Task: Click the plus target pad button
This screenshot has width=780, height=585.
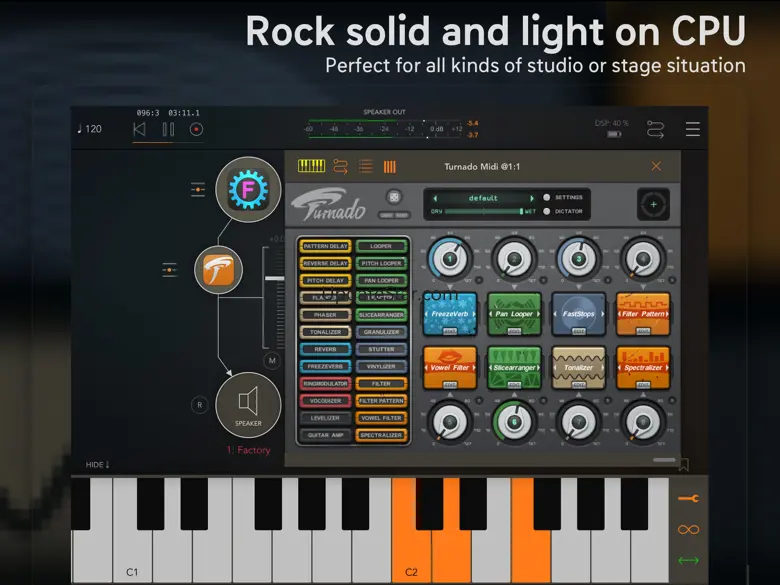Action: click(x=654, y=204)
